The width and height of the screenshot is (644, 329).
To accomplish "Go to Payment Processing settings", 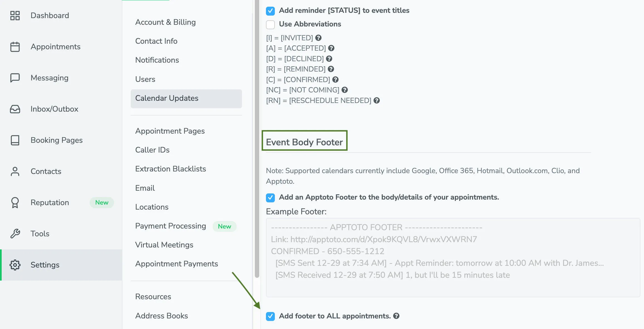I will [171, 226].
